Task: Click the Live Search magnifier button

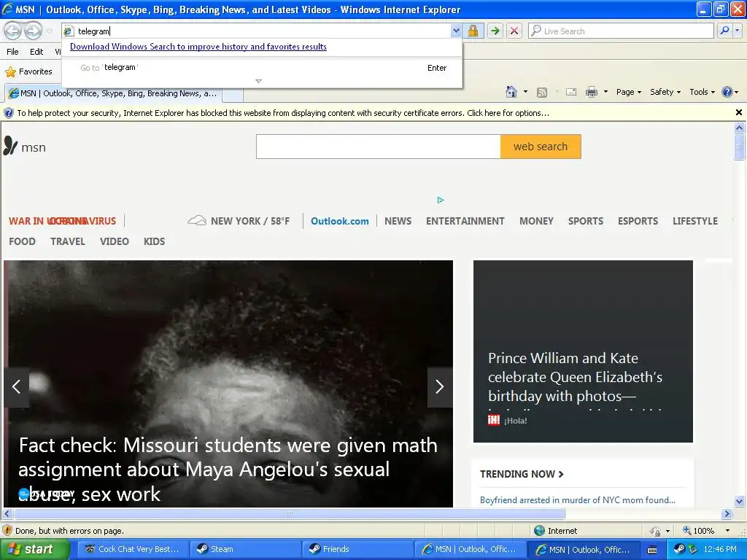Action: [x=724, y=31]
